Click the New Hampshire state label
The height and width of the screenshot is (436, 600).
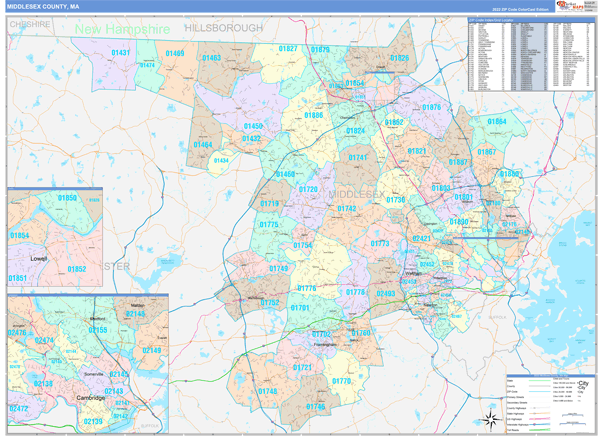pyautogui.click(x=122, y=29)
